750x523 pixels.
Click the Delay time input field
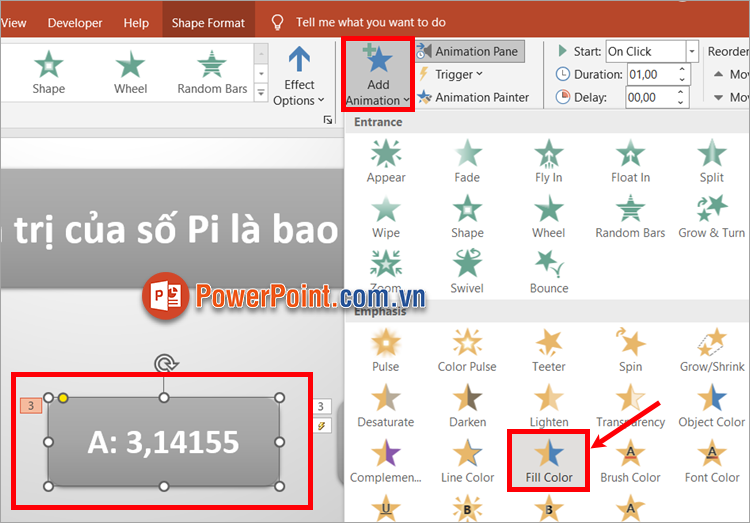click(x=650, y=97)
